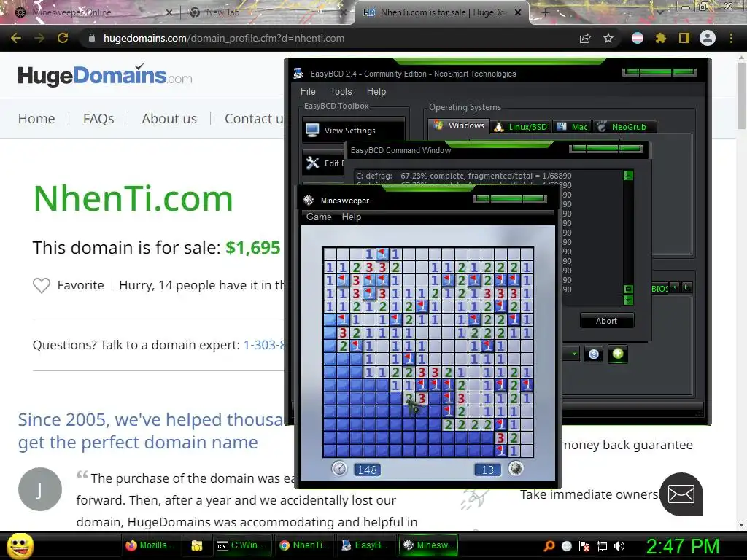The image size is (747, 560).
Task: Open the Tools menu in EasyBCD
Action: pyautogui.click(x=341, y=91)
